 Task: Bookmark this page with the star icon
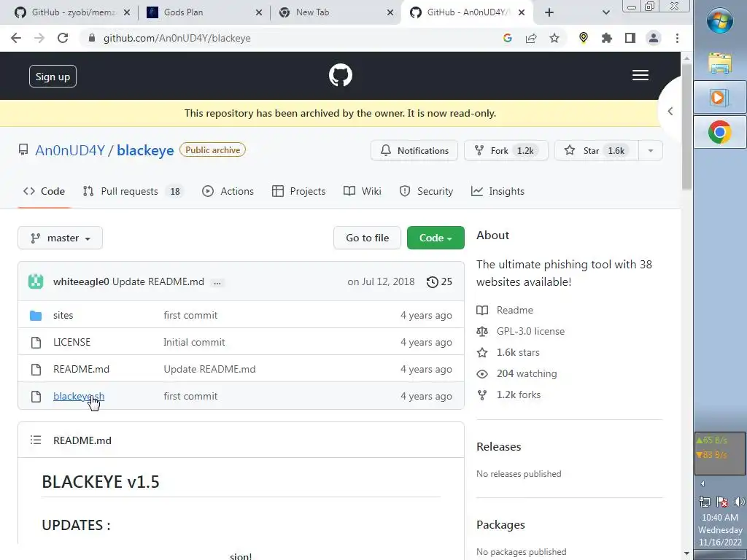[x=554, y=38]
